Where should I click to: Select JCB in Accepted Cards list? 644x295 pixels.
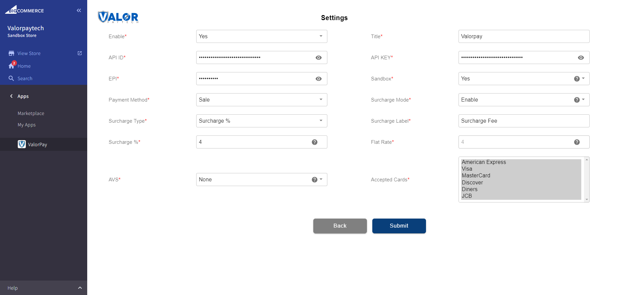pos(521,196)
